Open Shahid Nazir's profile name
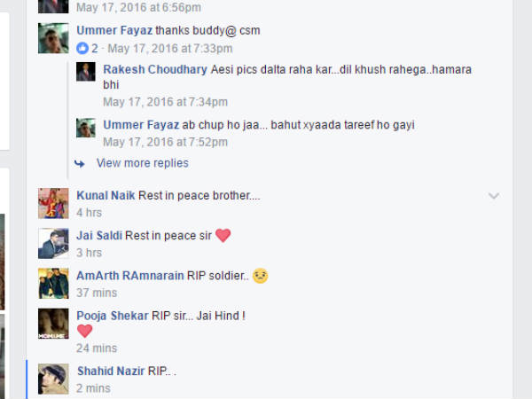This screenshot has height=399, width=532. 111,371
